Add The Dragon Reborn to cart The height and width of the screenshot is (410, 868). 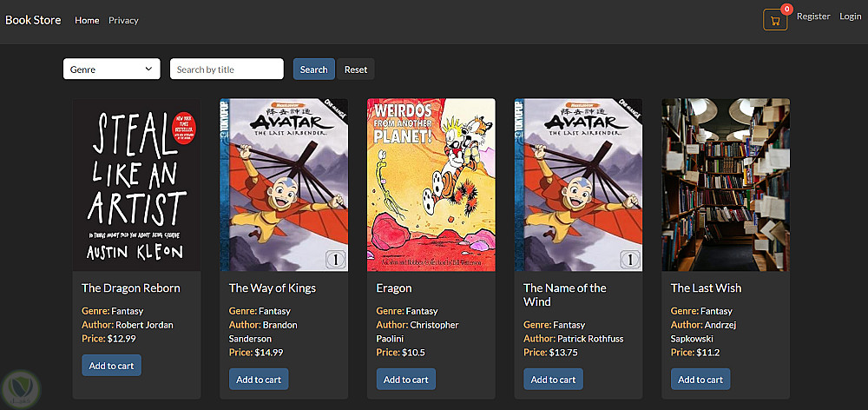(112, 366)
